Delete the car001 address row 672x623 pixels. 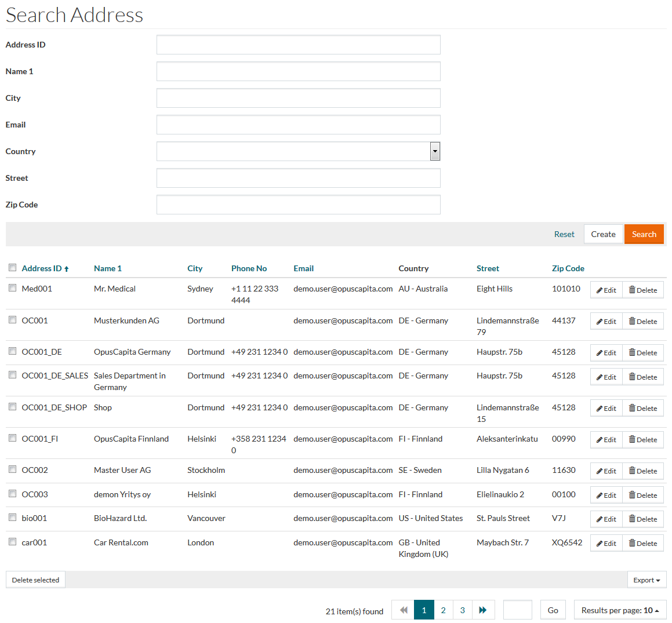point(642,544)
